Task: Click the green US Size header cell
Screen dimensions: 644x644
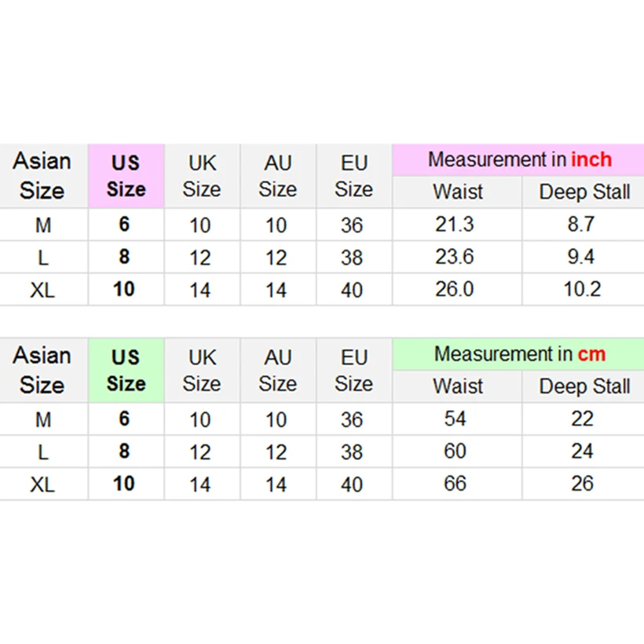Action: click(x=126, y=371)
